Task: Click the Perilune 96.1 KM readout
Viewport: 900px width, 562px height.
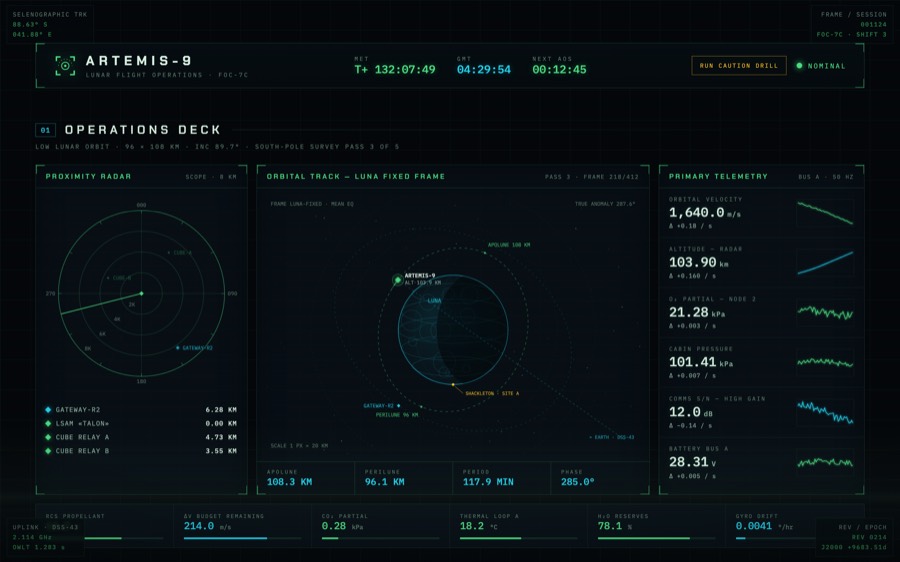Action: (x=385, y=482)
